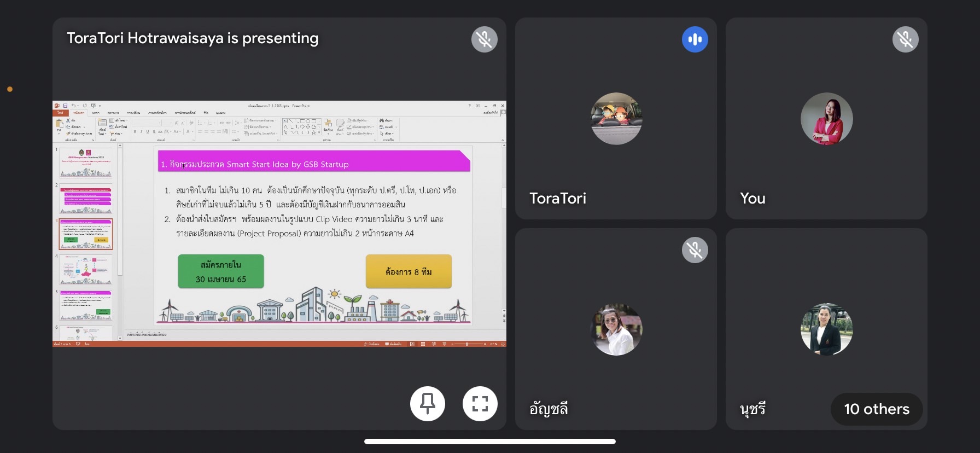Click Undo in the quick access toolbar
This screenshot has width=980, height=453.
point(73,106)
